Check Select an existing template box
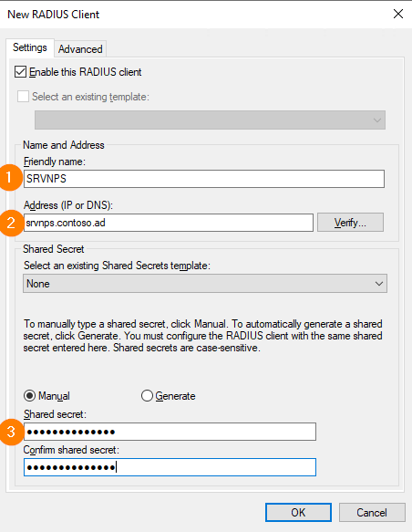 [x=23, y=97]
